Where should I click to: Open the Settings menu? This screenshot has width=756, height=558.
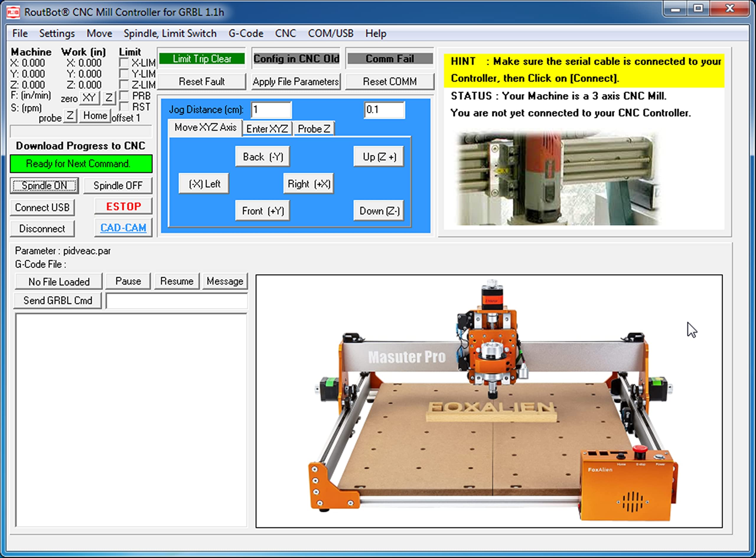(x=57, y=33)
